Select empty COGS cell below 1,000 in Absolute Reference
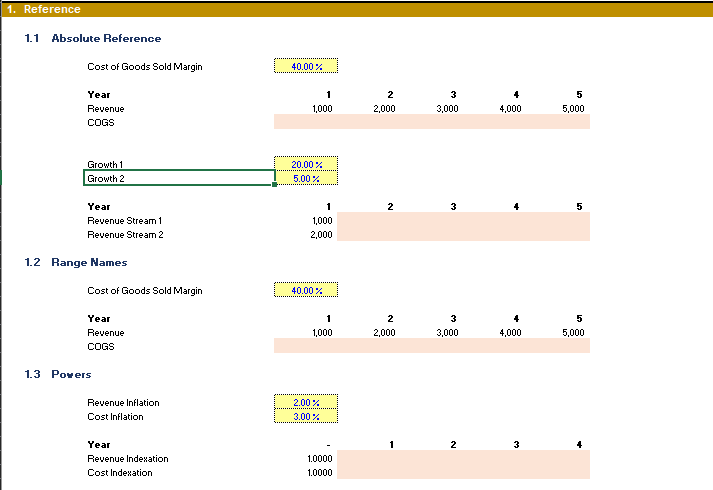This screenshot has width=713, height=490. point(306,122)
